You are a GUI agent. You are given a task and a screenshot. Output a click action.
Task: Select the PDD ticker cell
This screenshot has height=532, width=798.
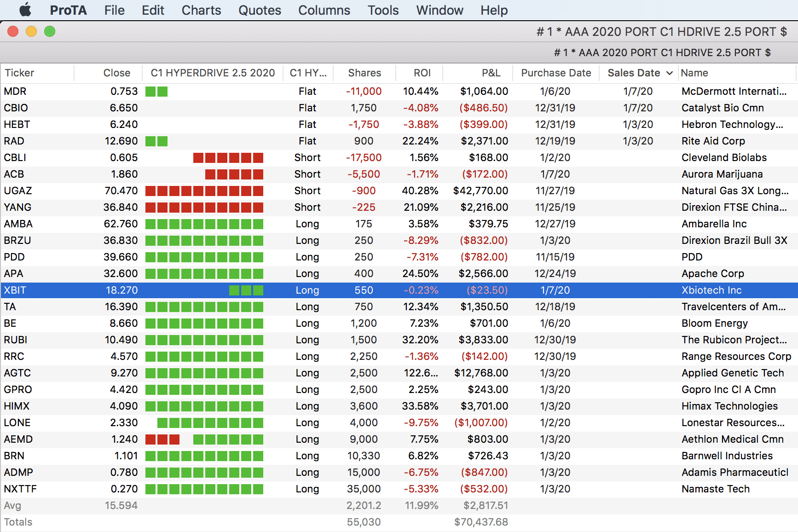point(14,257)
